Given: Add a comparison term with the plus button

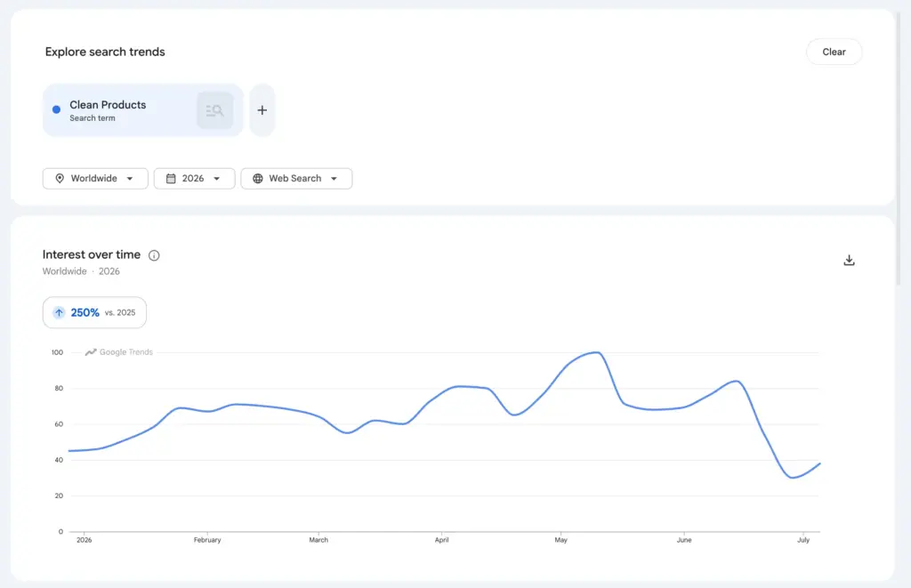Looking at the screenshot, I should 262,110.
